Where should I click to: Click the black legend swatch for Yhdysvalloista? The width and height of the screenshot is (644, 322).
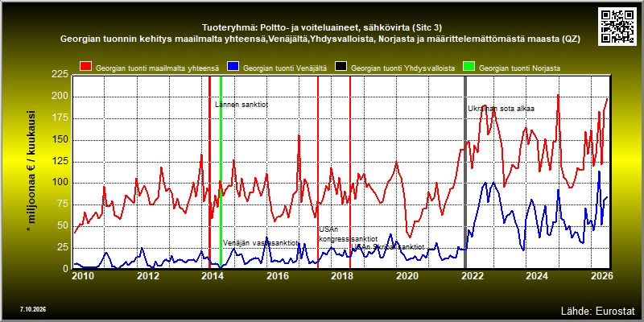(341, 68)
